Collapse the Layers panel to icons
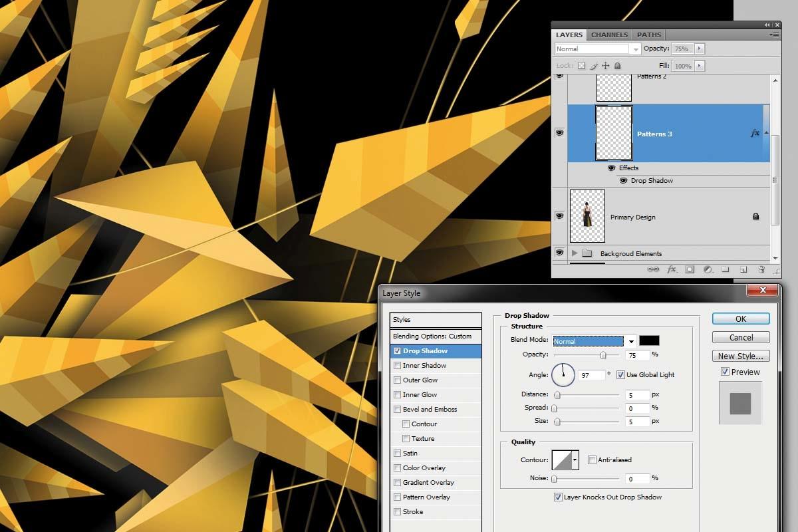Image resolution: width=798 pixels, height=532 pixels. click(767, 25)
